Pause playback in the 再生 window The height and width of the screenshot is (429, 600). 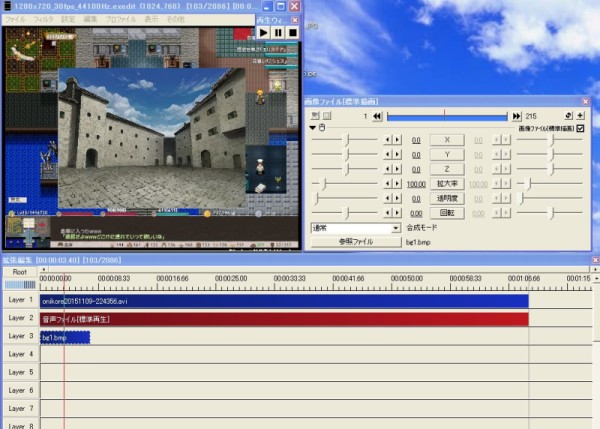coord(278,33)
